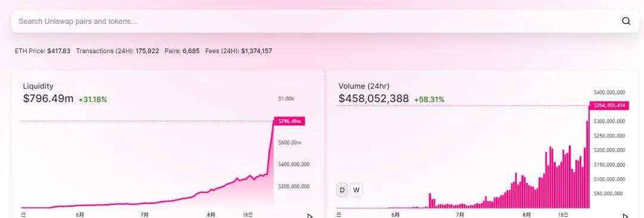Click the play arrow under Liquidity chart
The image size is (644, 218).
click(309, 216)
